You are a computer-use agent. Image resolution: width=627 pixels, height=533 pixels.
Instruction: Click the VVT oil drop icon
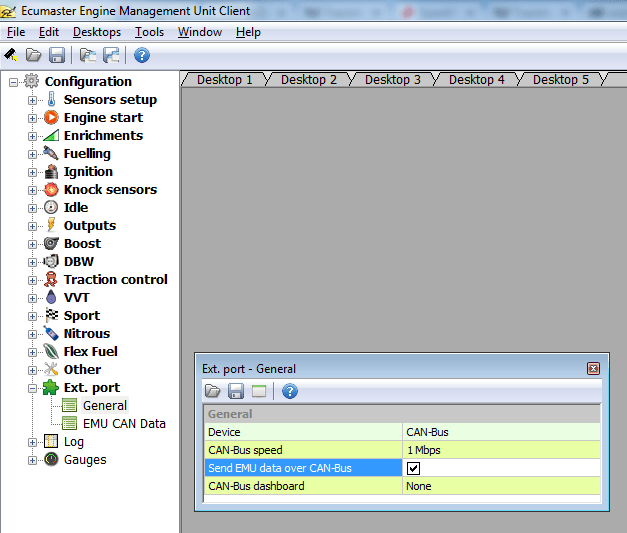tap(51, 297)
